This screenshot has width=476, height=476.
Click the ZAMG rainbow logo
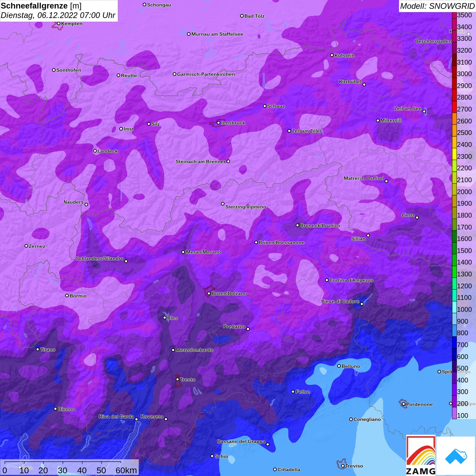(421, 455)
